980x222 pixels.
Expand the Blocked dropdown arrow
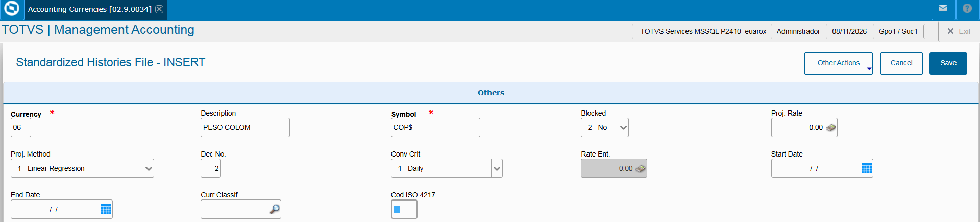point(623,128)
